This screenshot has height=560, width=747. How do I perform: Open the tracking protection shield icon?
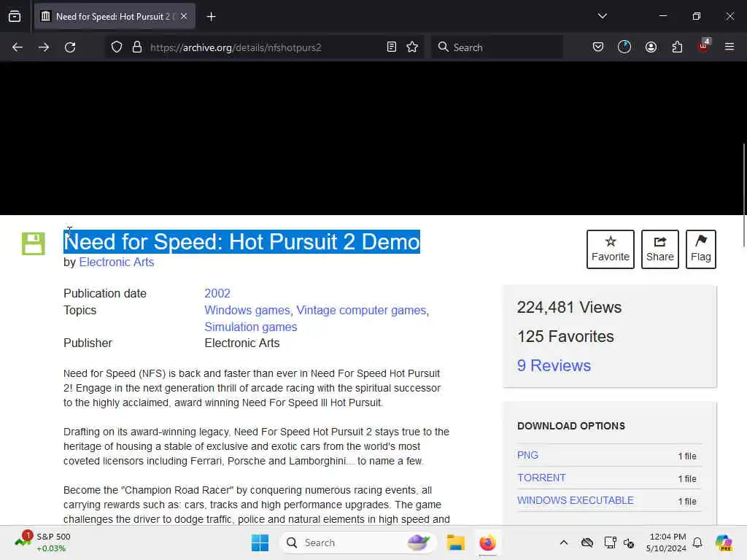coord(117,47)
